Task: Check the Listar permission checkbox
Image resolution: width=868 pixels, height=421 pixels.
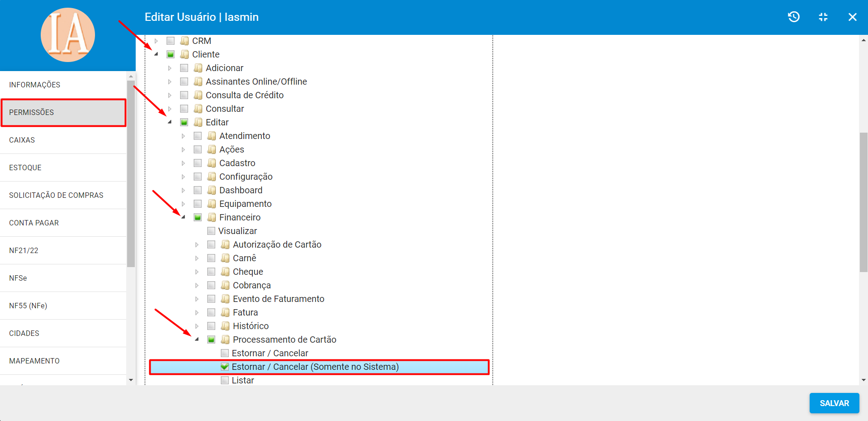Action: (x=225, y=380)
